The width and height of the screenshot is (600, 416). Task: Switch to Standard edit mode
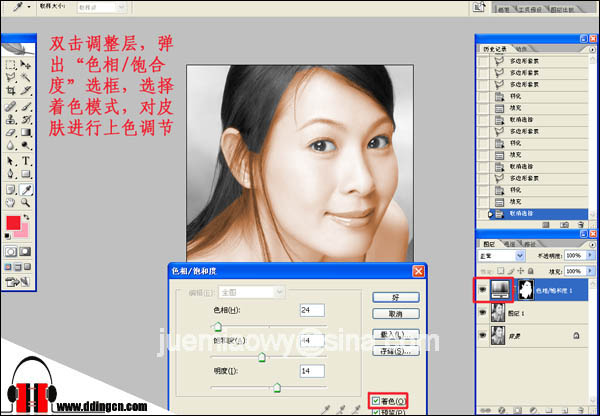click(x=10, y=251)
